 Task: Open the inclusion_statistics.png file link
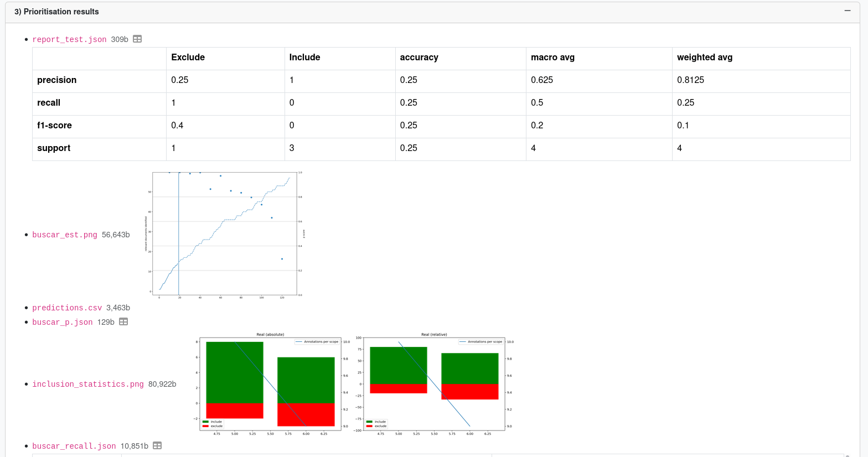(x=88, y=385)
